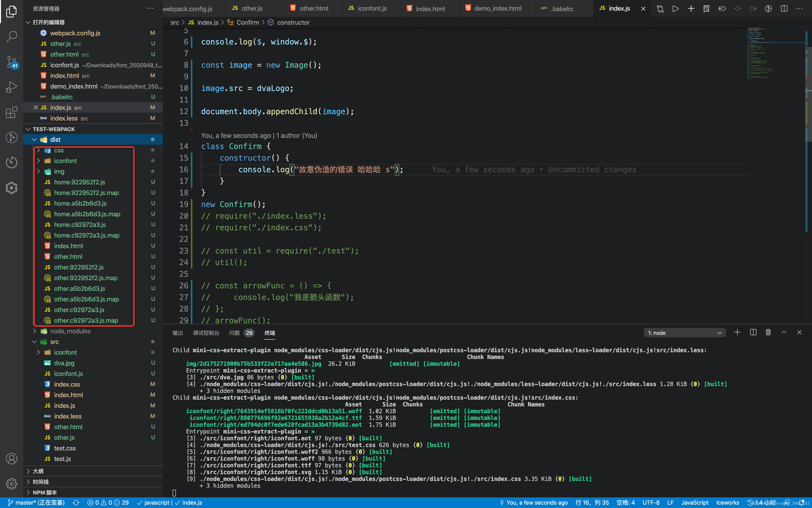Click the find-in-file icon in editor toolbar
Viewport: 812px width, 508px height.
[706, 9]
